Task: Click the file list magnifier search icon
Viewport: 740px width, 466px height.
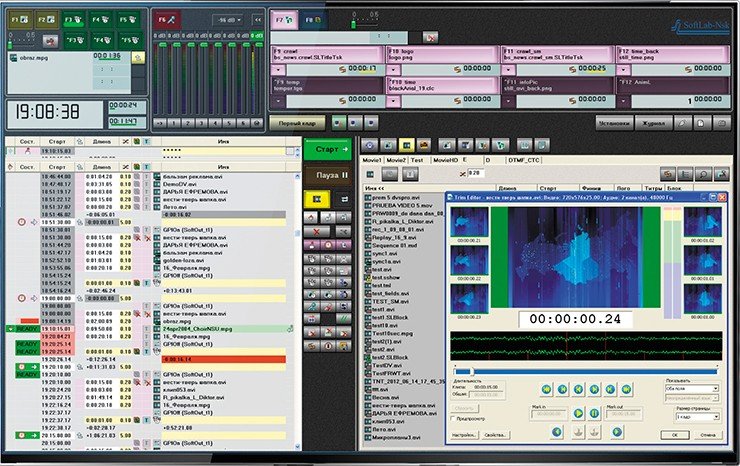Action: (703, 174)
